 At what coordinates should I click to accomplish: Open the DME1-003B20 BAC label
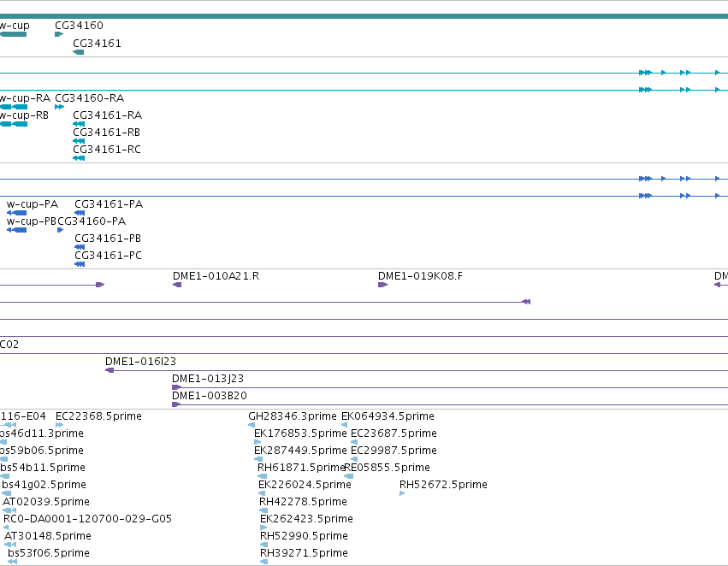pyautogui.click(x=210, y=396)
